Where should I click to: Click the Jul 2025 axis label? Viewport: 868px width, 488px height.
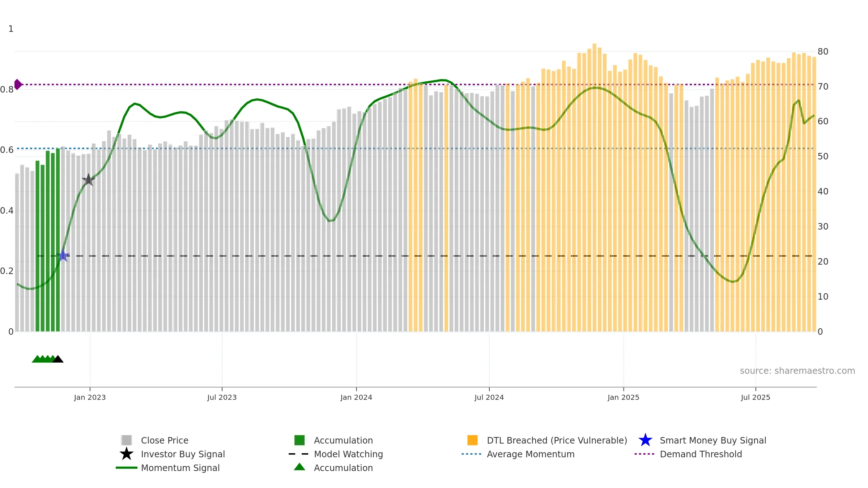756,398
